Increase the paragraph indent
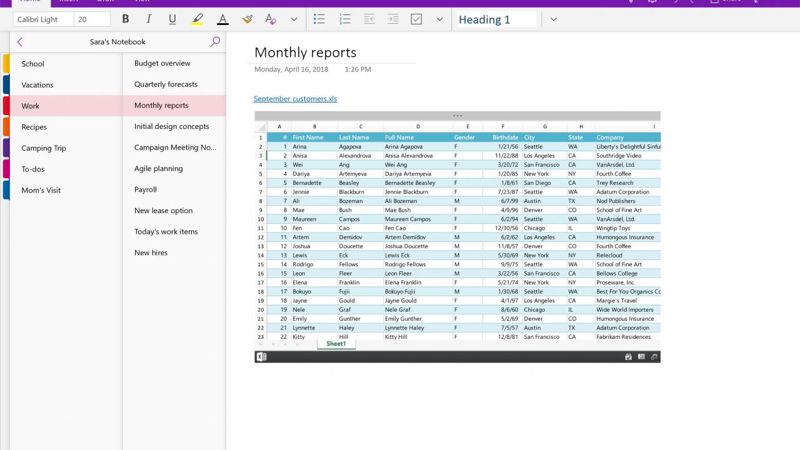Image resolution: width=800 pixels, height=450 pixels. point(393,19)
